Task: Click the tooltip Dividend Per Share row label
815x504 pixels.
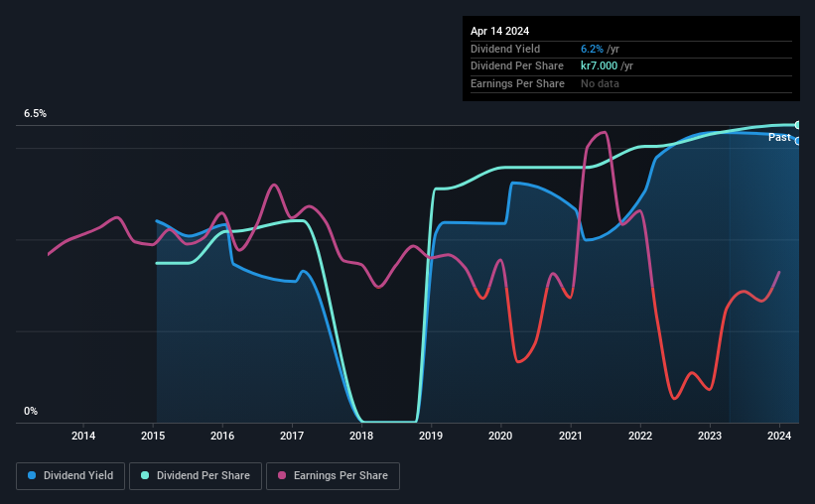Action: (x=516, y=66)
